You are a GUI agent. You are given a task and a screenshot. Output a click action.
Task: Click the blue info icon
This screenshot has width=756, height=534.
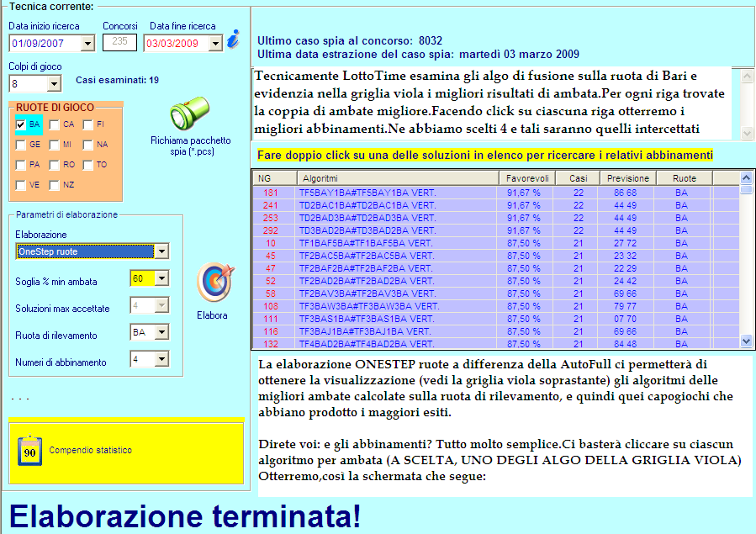pyautogui.click(x=233, y=39)
